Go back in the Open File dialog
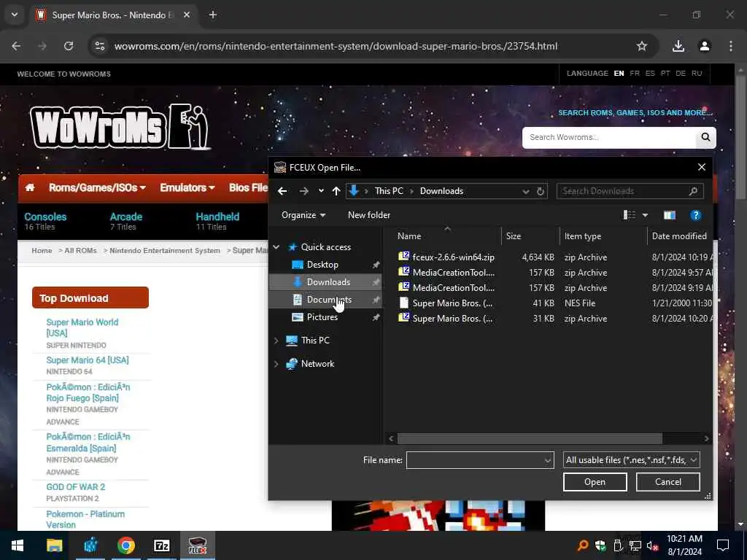 click(282, 191)
